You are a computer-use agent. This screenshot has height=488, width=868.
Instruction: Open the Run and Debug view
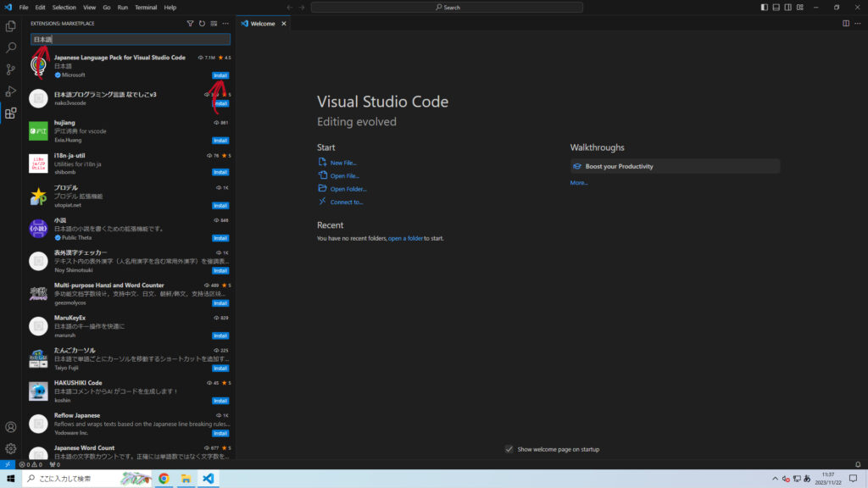10,91
